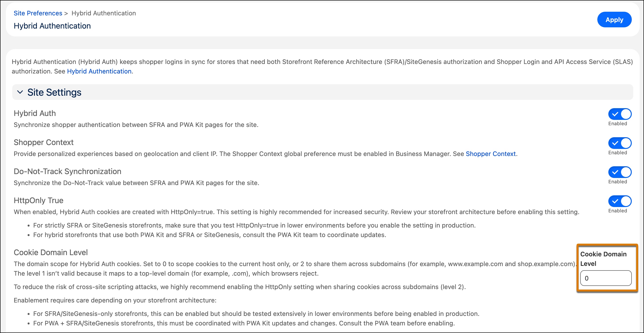
Task: Select the Hybrid Authentication page title
Action: 52,26
